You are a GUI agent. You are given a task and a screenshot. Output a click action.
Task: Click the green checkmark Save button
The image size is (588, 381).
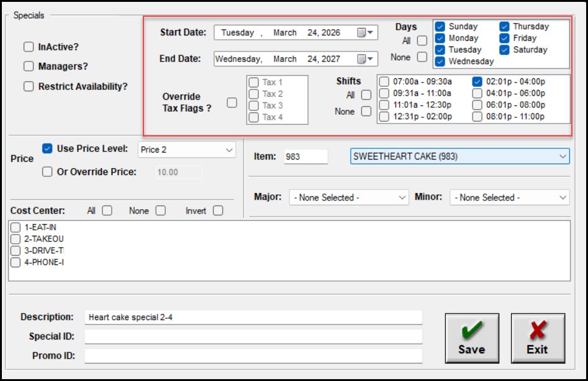tap(471, 338)
